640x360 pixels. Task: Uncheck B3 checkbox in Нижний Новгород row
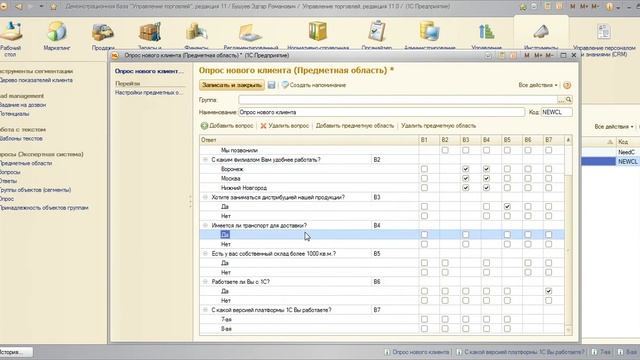466,188
